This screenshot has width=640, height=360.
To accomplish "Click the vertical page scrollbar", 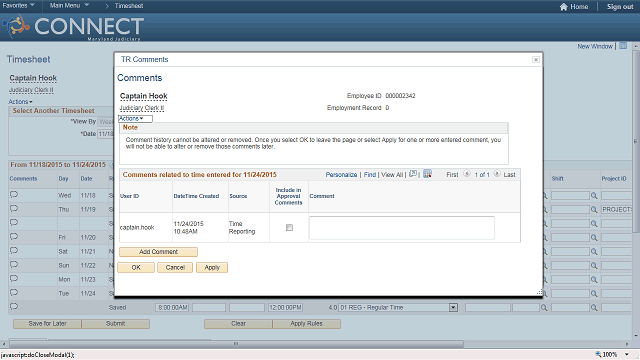I will point(636,141).
